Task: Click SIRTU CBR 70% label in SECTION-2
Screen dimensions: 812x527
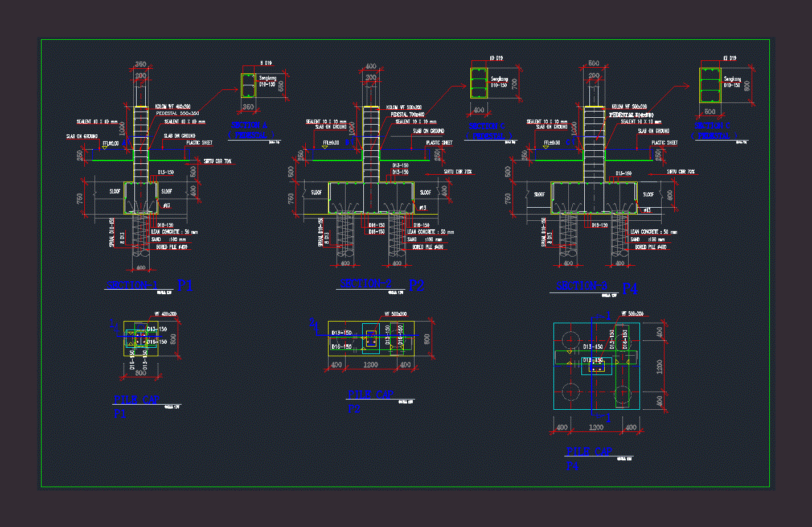Action: tap(458, 171)
